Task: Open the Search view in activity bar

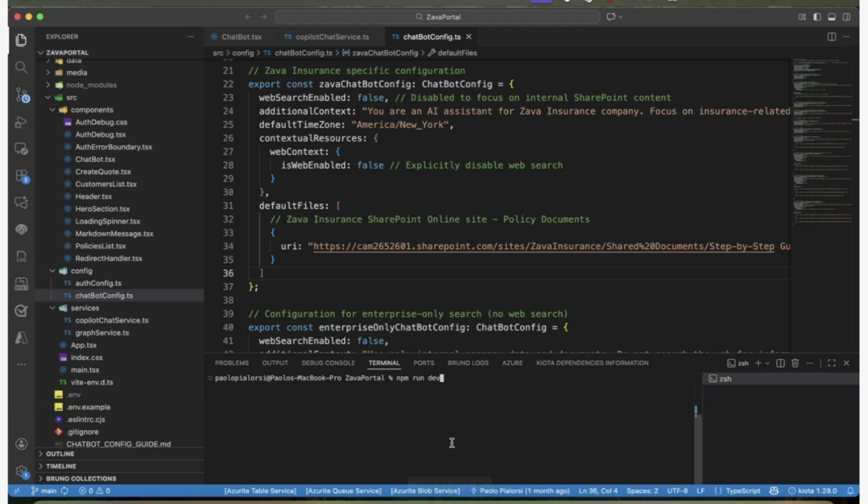Action: pyautogui.click(x=21, y=67)
